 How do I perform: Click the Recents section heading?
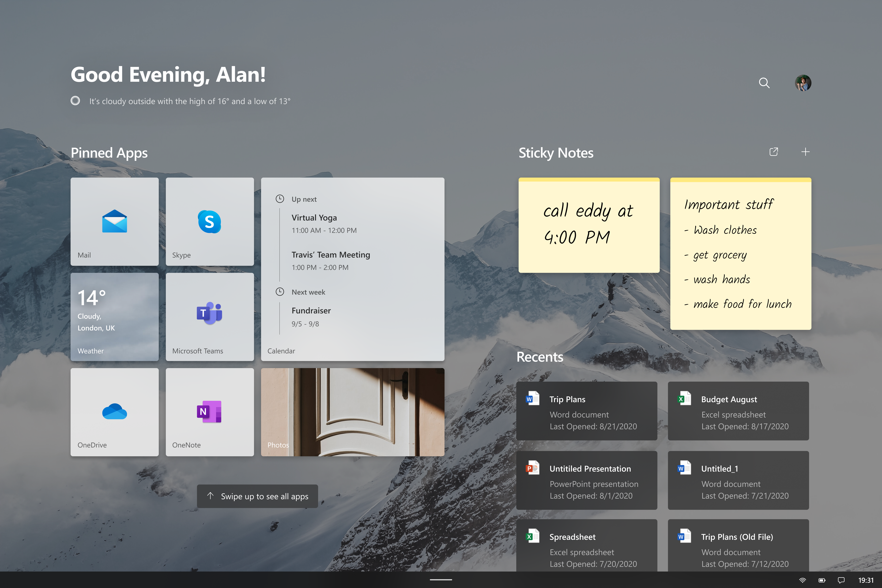(x=540, y=357)
